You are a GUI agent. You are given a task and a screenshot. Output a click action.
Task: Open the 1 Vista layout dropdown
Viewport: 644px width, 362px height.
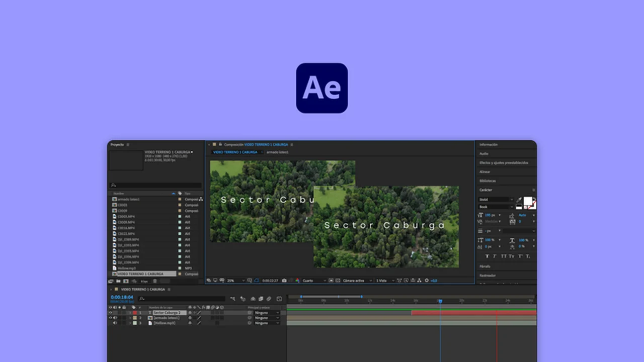[x=385, y=281]
